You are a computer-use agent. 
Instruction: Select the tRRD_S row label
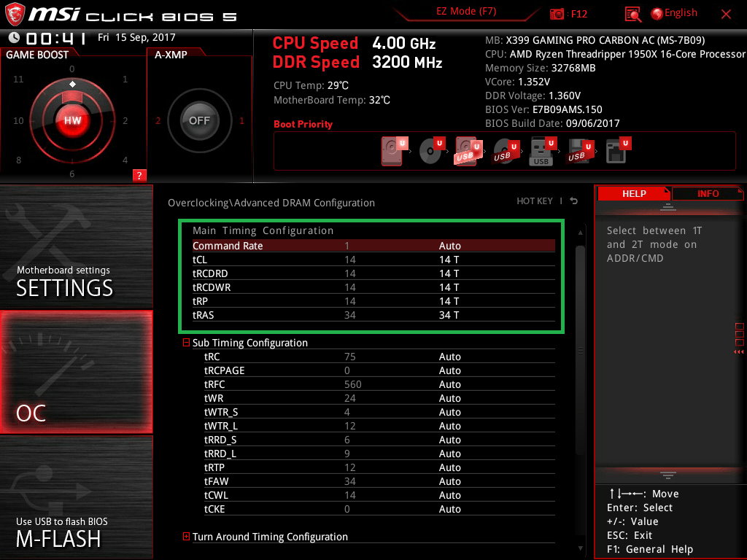pyautogui.click(x=220, y=440)
